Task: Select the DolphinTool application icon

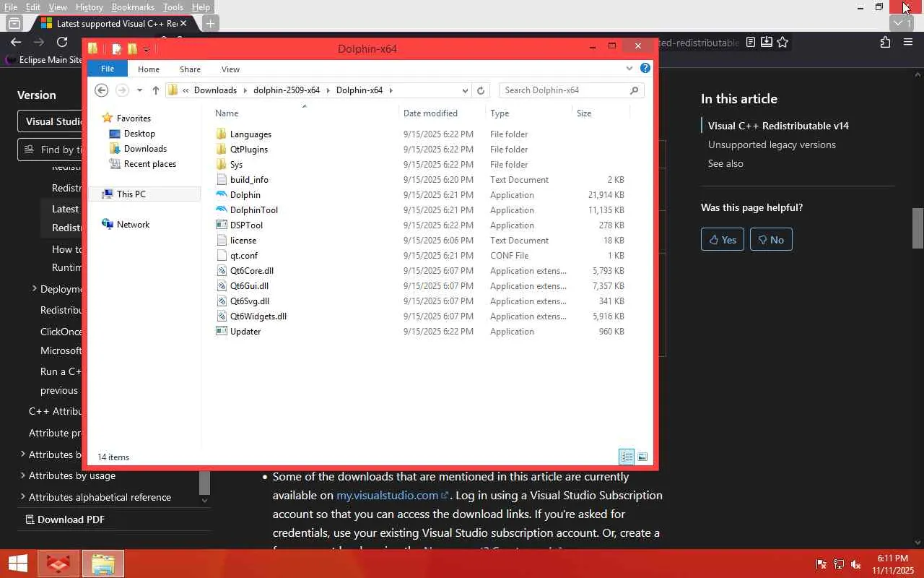Action: coord(222,210)
